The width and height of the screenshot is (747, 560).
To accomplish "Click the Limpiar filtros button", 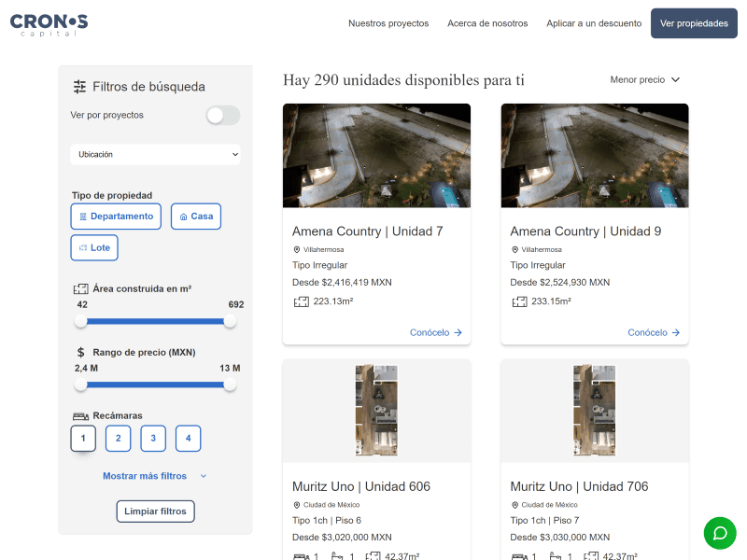I will tap(155, 511).
